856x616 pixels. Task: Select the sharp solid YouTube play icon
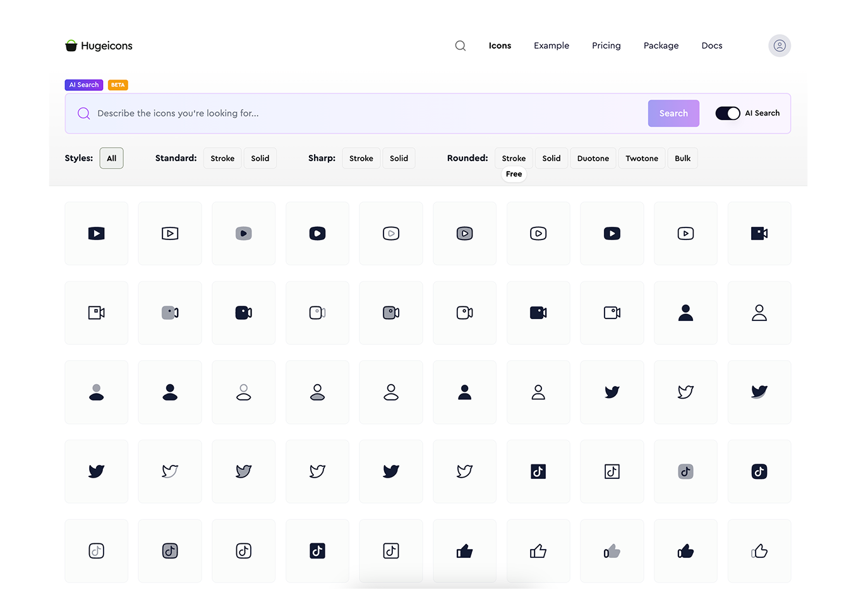click(97, 233)
